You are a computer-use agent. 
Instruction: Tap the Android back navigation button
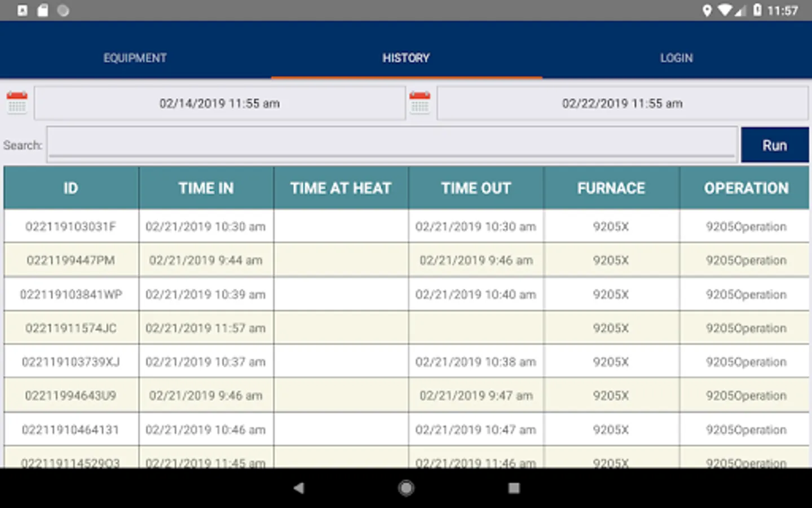coord(299,488)
